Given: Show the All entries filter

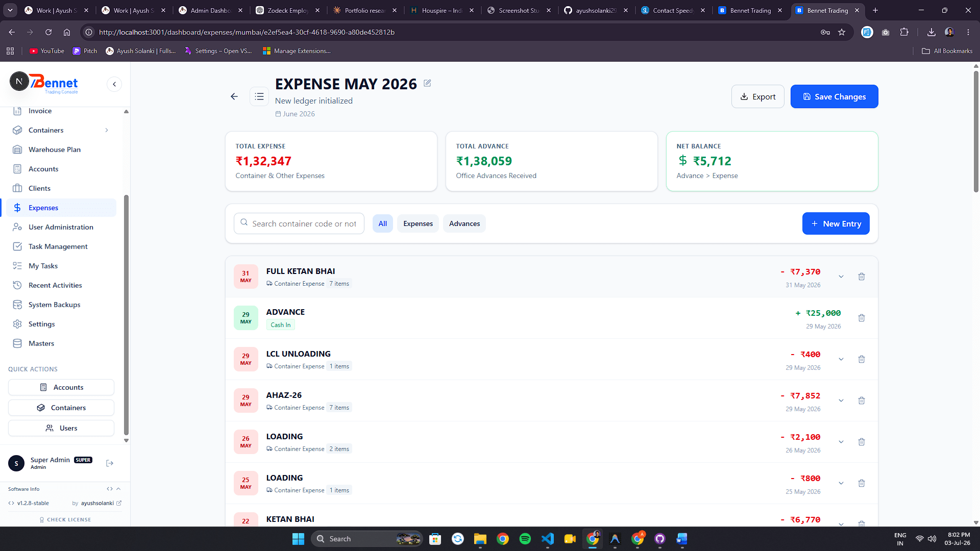Looking at the screenshot, I should pyautogui.click(x=383, y=223).
